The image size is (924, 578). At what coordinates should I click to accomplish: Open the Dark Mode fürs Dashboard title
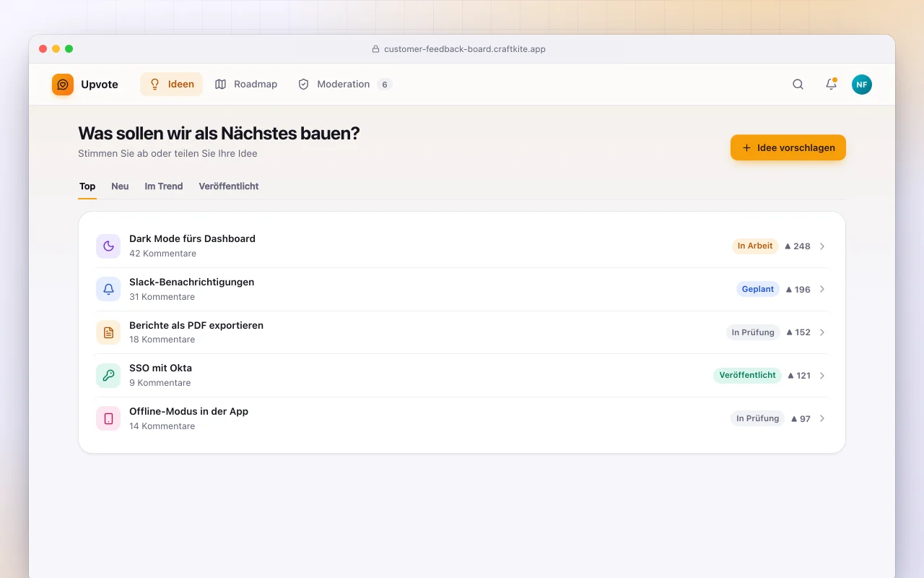click(192, 238)
